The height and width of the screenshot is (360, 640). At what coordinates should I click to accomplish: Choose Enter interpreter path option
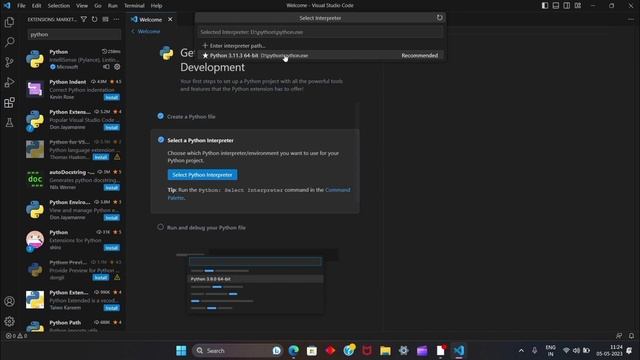pos(320,46)
